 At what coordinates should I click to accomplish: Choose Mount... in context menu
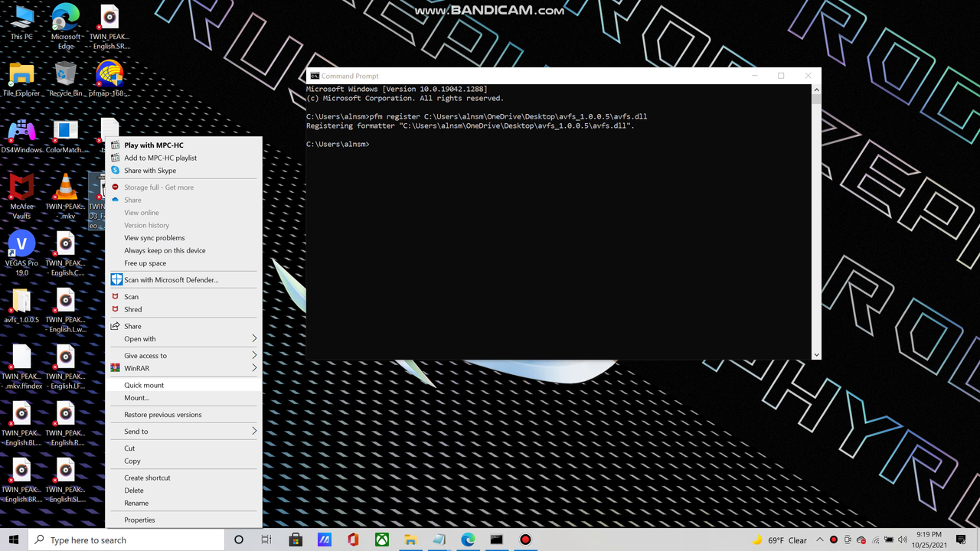click(x=184, y=398)
